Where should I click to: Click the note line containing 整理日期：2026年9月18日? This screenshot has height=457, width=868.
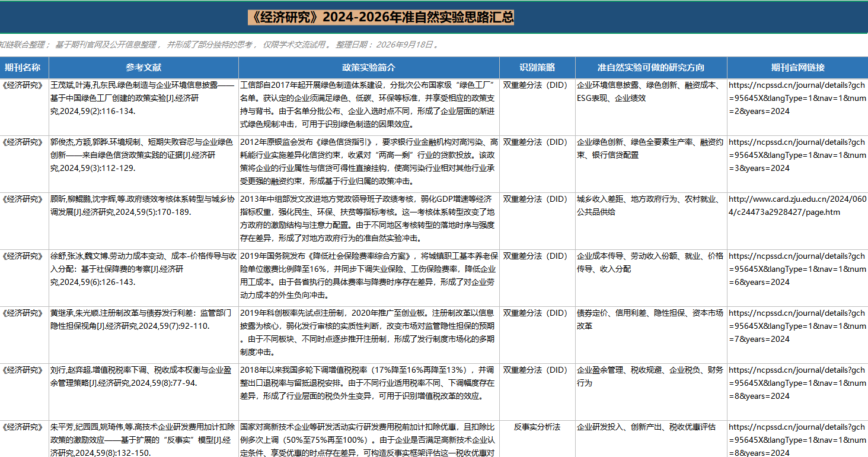click(x=219, y=45)
